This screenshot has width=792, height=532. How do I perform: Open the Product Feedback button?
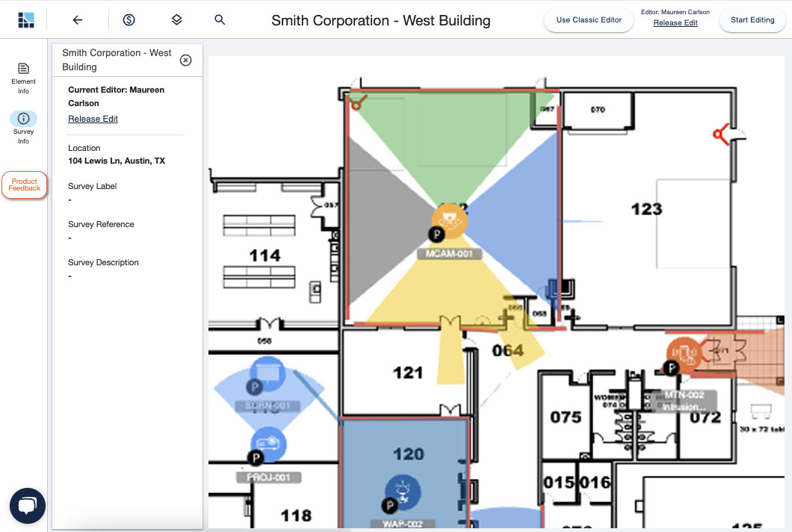pos(24,185)
